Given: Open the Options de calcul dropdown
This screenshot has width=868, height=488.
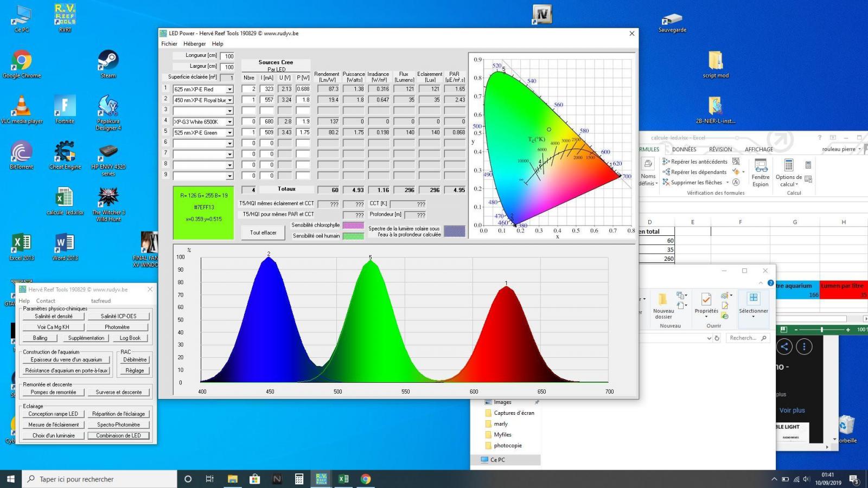Looking at the screenshot, I should pos(788,172).
